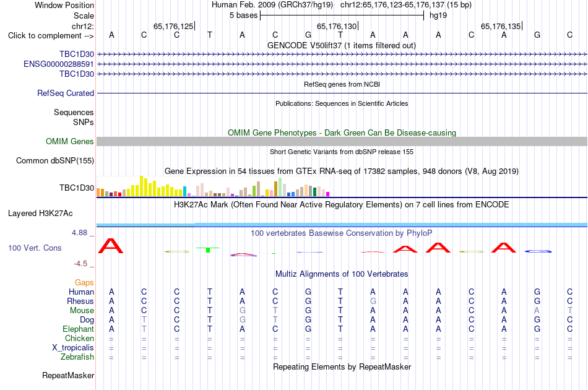Open the '100 Vert. Cons' label
Viewport: 588px width, 390px height.
(35, 248)
